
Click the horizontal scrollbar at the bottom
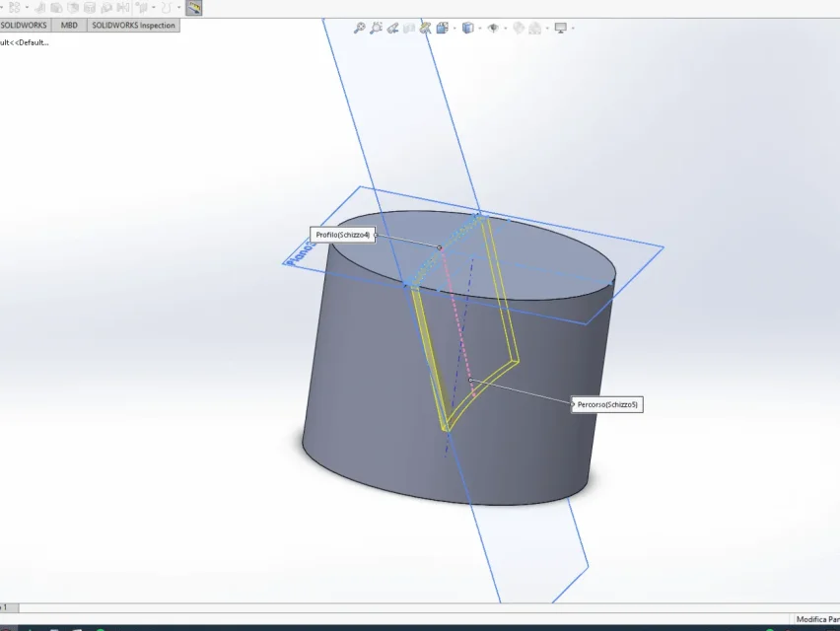click(x=429, y=608)
